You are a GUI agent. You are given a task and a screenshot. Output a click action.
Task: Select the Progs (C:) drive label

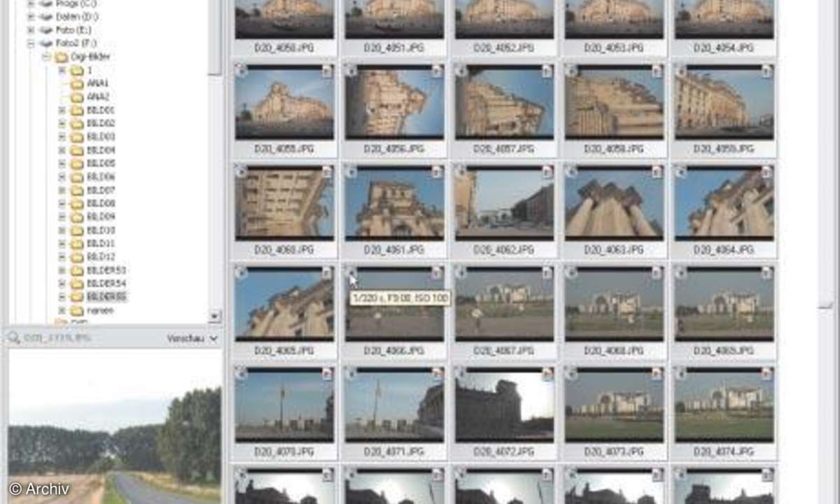77,3
